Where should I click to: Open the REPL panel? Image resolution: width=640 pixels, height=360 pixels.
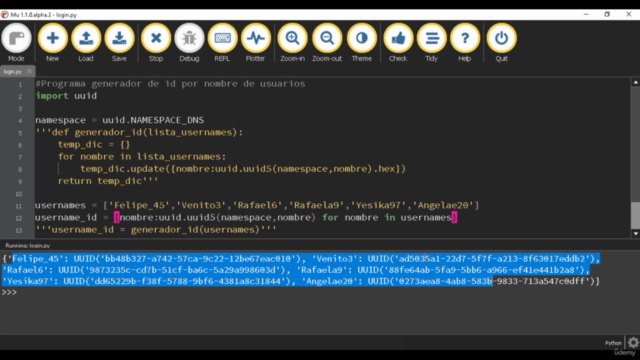(222, 42)
